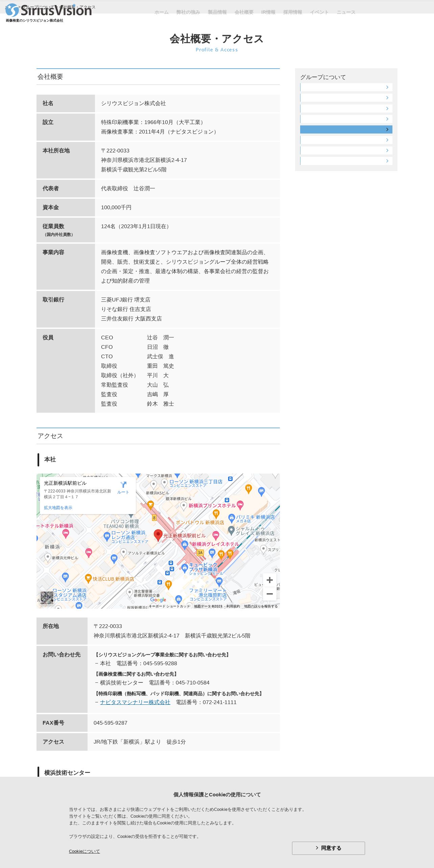Click 港北警察署 新横浜駅前交番 pin
This screenshot has width=434, height=868.
(129, 593)
